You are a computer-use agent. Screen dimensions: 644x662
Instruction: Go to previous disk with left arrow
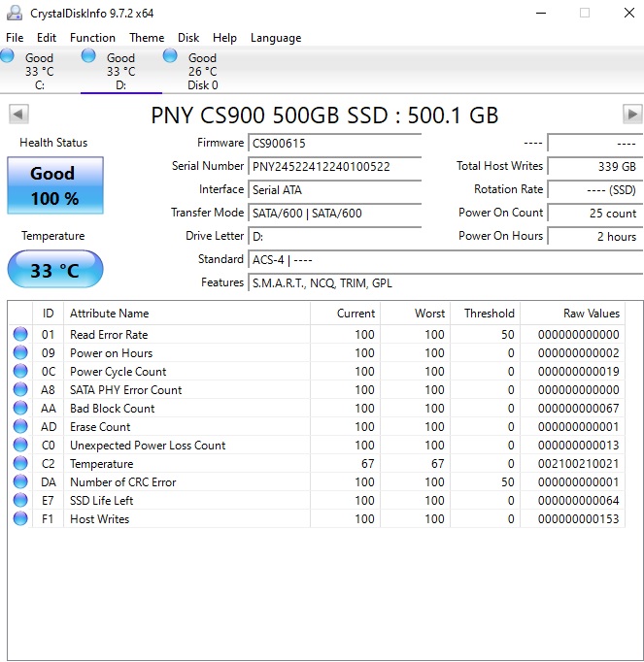point(18,115)
